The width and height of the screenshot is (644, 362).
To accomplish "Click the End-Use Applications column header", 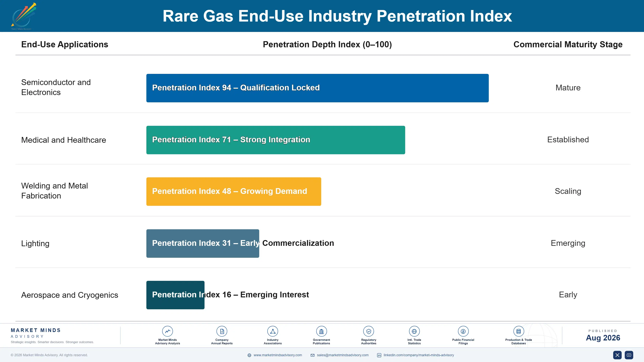I will coord(65,44).
